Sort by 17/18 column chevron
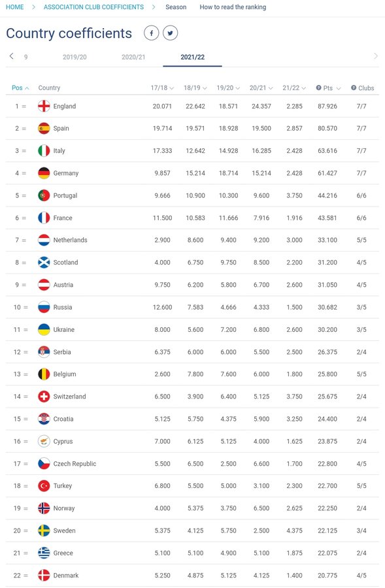 171,88
